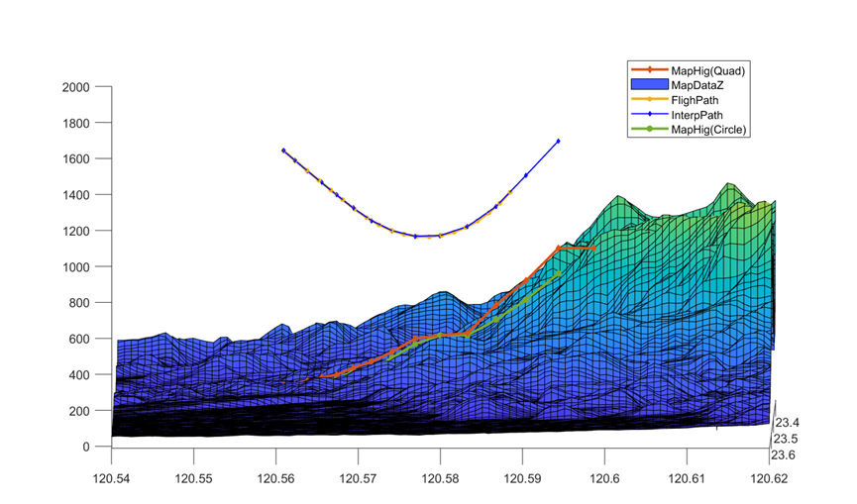Click the orange-red MapHig(Quad) legend line sample

[648, 71]
